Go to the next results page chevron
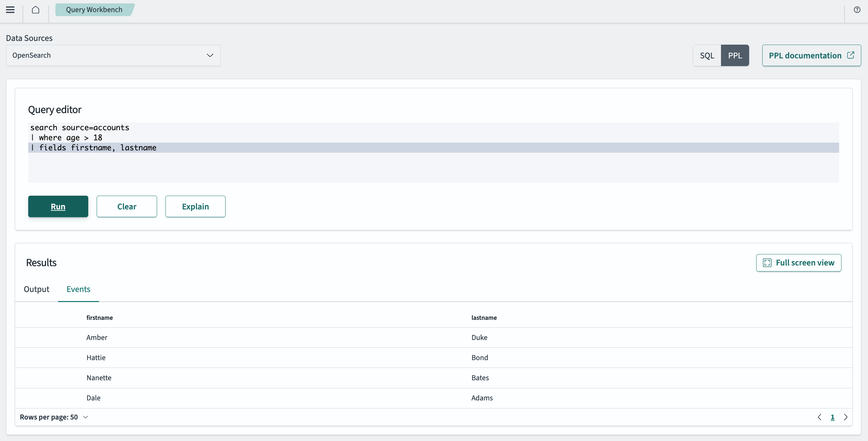868x441 pixels. click(846, 417)
